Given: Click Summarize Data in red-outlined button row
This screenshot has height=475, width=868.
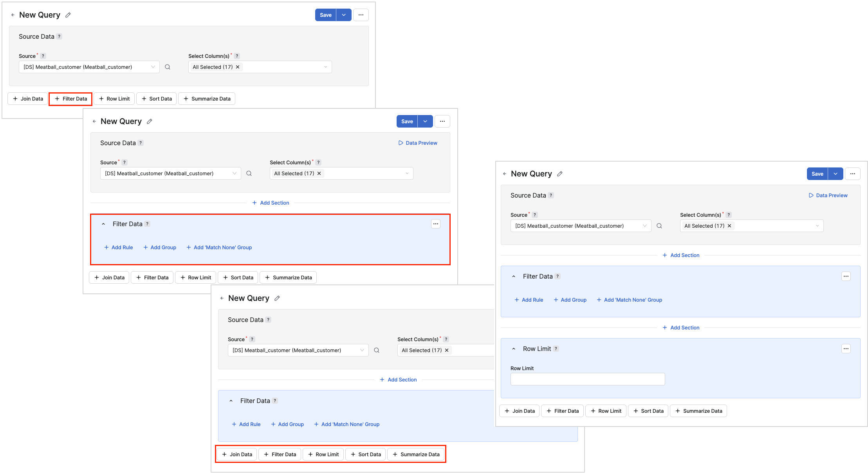Looking at the screenshot, I should 416,454.
